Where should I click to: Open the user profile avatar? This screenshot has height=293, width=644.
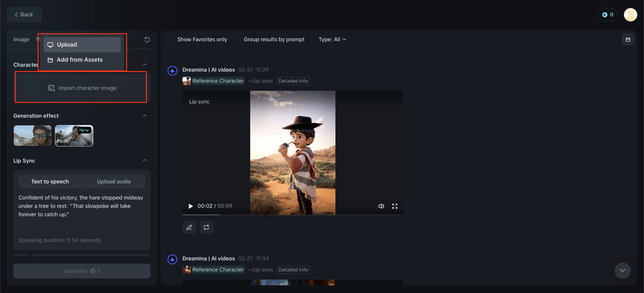pos(630,15)
